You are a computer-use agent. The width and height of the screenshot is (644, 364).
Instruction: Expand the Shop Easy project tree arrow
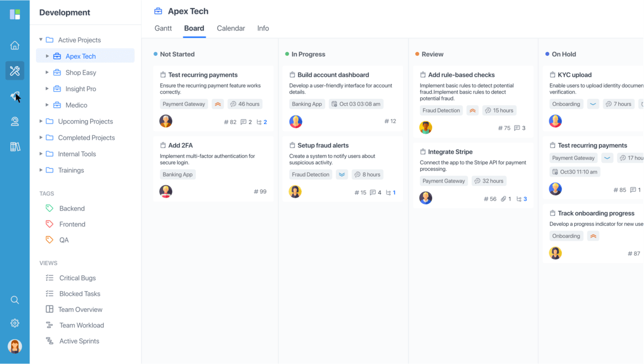(47, 72)
